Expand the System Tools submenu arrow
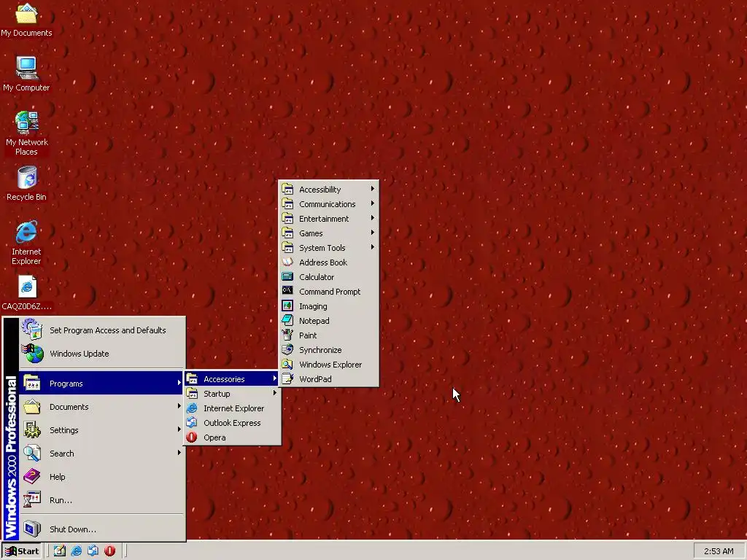Image resolution: width=747 pixels, height=560 pixels. tap(373, 247)
